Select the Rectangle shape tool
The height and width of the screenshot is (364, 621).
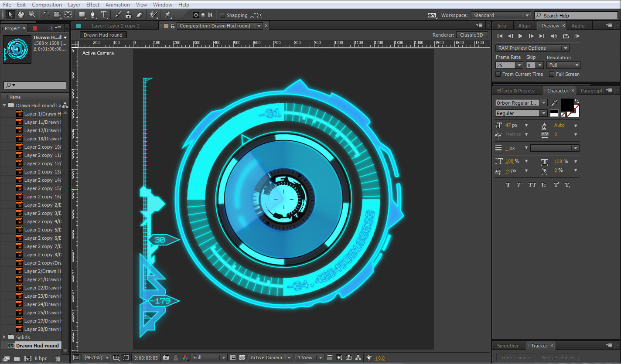pyautogui.click(x=82, y=14)
